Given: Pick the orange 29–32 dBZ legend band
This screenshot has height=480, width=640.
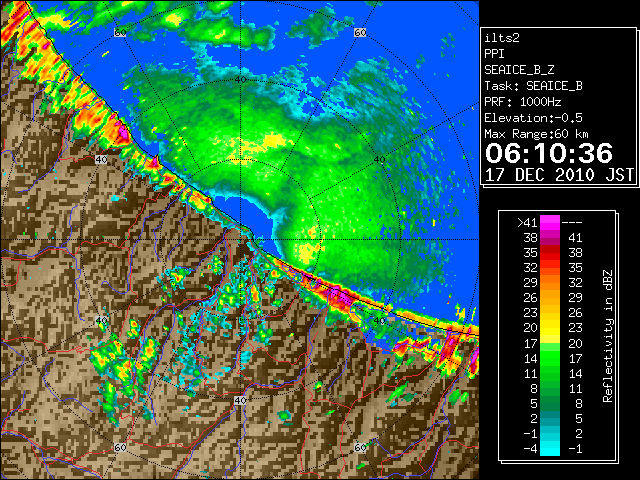Looking at the screenshot, I should click(x=550, y=282).
